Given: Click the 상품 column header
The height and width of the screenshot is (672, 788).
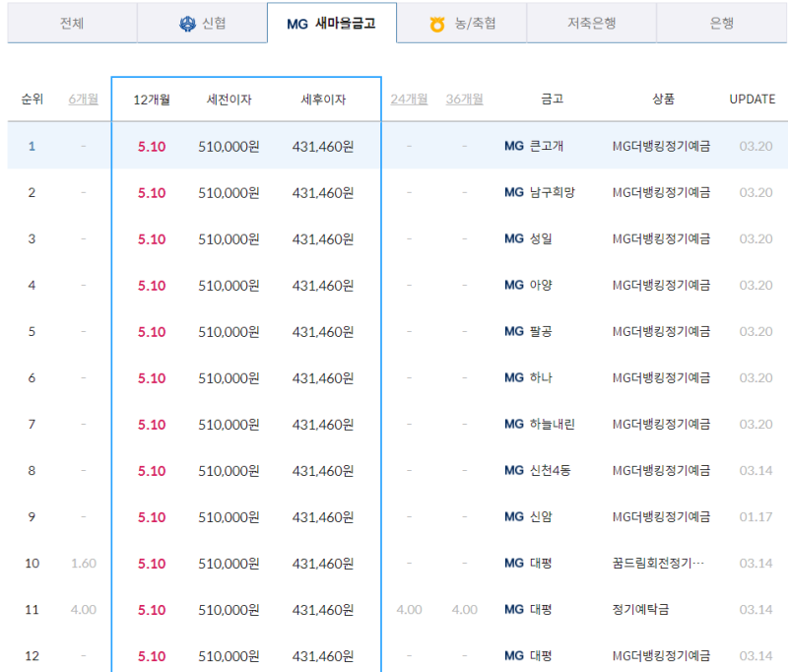Looking at the screenshot, I should coord(663,99).
